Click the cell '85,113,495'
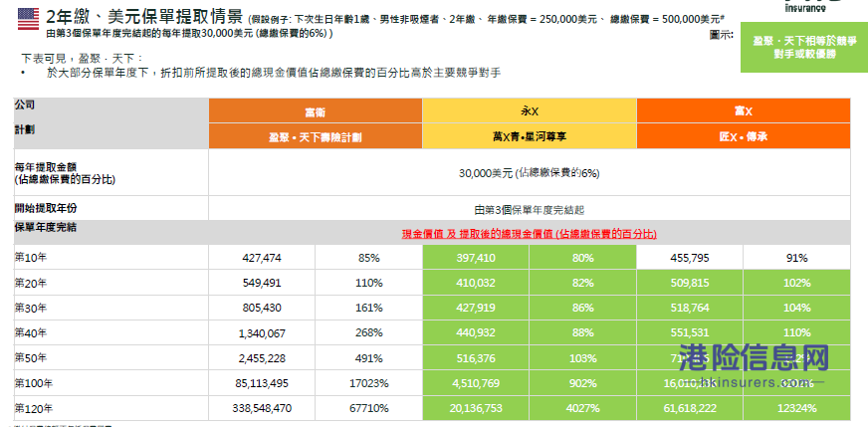868x427 pixels. 262,382
